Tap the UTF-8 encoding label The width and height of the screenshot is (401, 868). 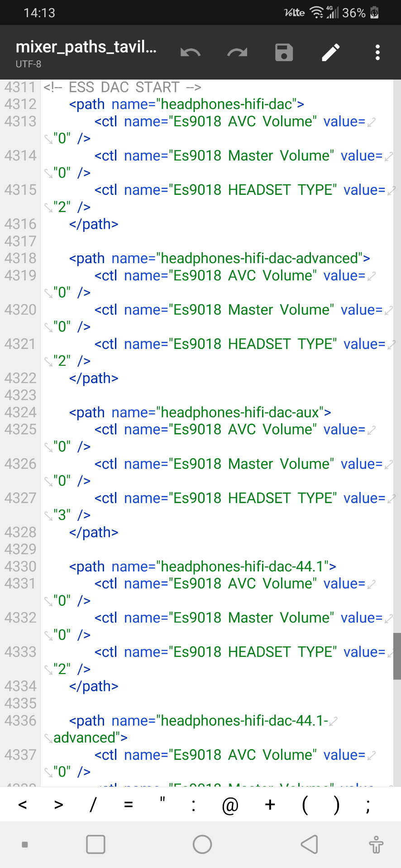(x=29, y=64)
